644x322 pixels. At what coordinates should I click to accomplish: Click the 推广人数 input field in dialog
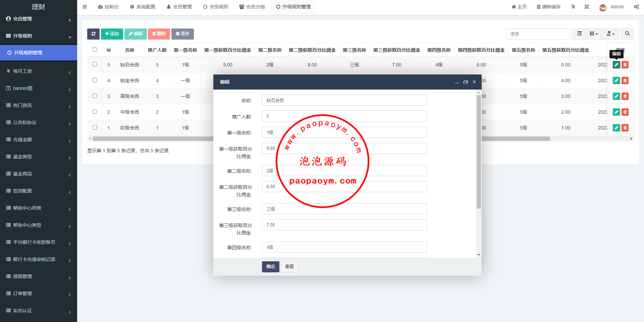pyautogui.click(x=344, y=116)
